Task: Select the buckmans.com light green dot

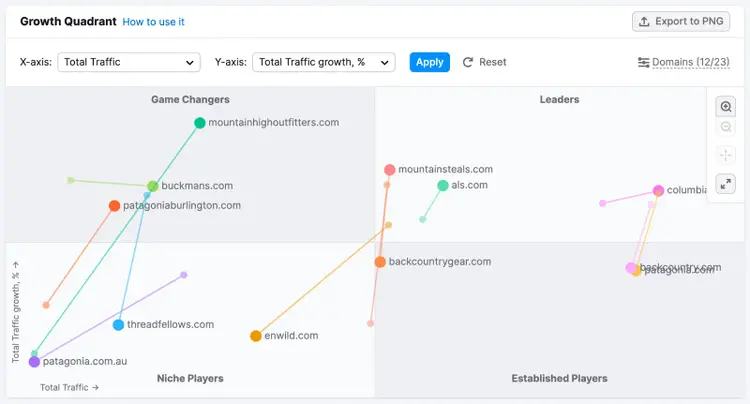Action: (x=153, y=186)
